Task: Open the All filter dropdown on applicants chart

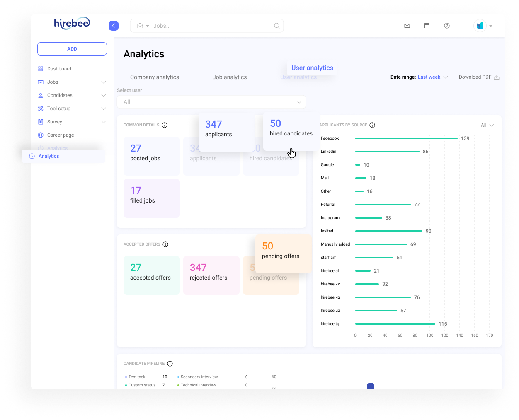Action: pos(487,125)
